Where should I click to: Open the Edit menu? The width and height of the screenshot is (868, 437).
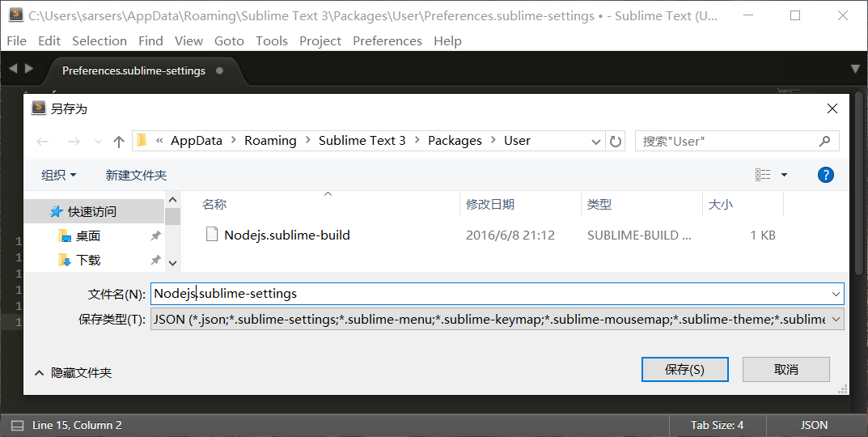[x=49, y=41]
